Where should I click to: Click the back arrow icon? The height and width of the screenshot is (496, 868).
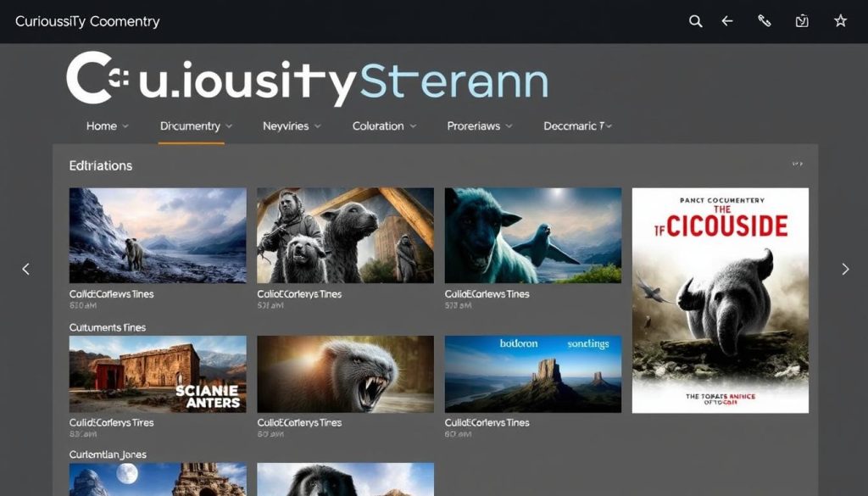(x=726, y=21)
